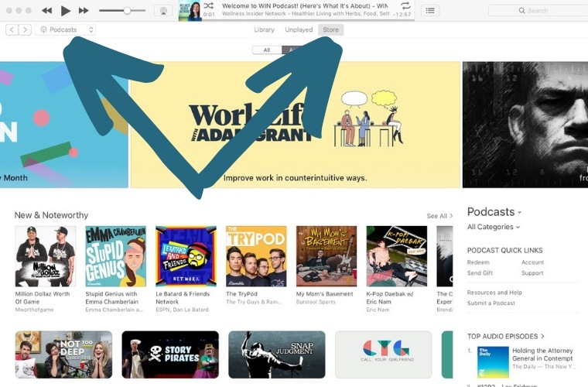Open the WorkLife with Adam Grant banner
The image size is (588, 387).
tap(295, 125)
